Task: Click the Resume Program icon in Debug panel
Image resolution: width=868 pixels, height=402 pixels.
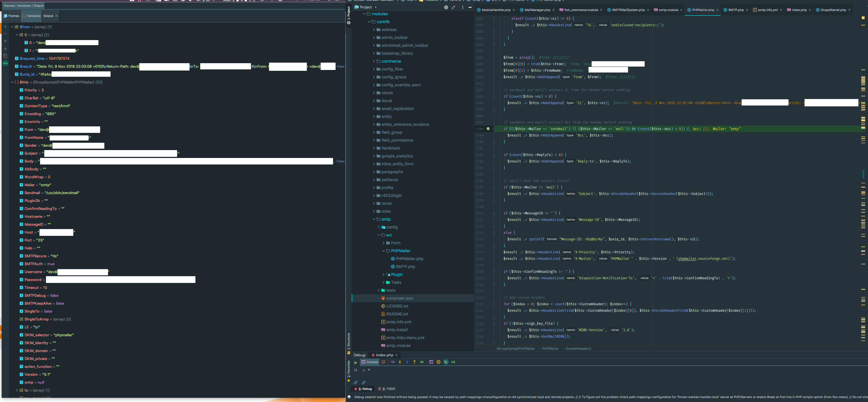Action: [356, 363]
